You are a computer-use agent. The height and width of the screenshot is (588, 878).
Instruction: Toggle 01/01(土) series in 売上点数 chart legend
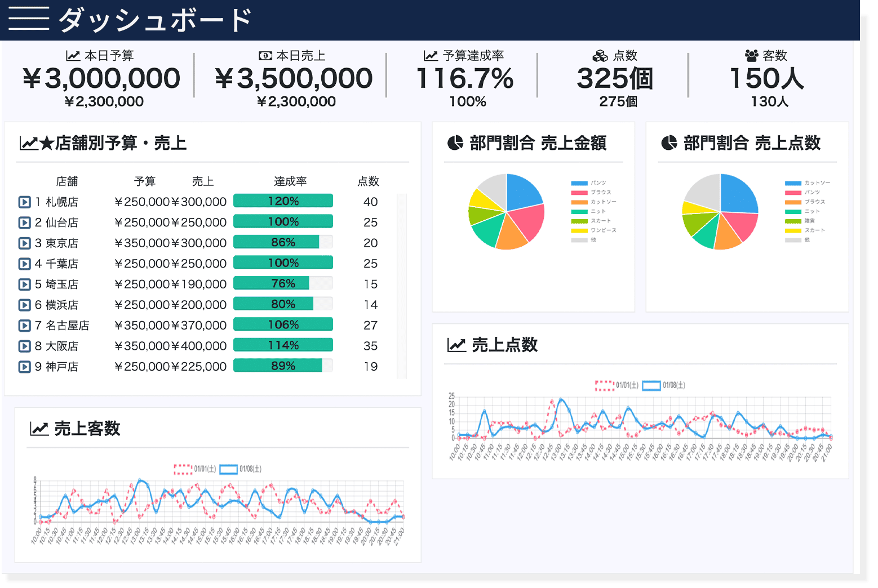(617, 385)
